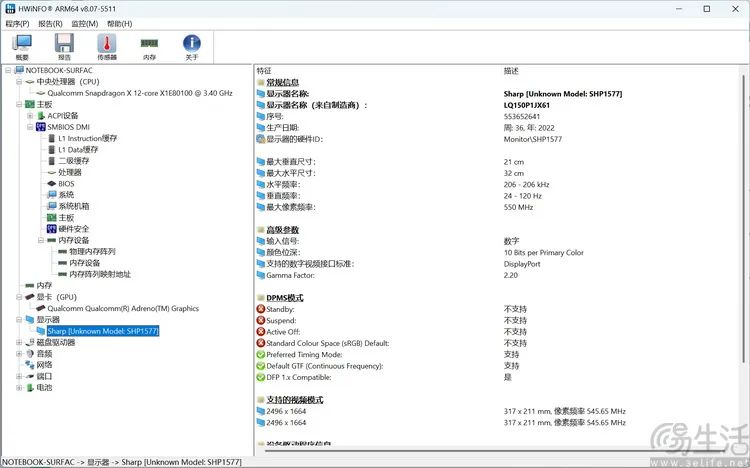Open the 关于 info toolbar icon
Image resolution: width=750 pixels, height=468 pixels.
tap(192, 46)
